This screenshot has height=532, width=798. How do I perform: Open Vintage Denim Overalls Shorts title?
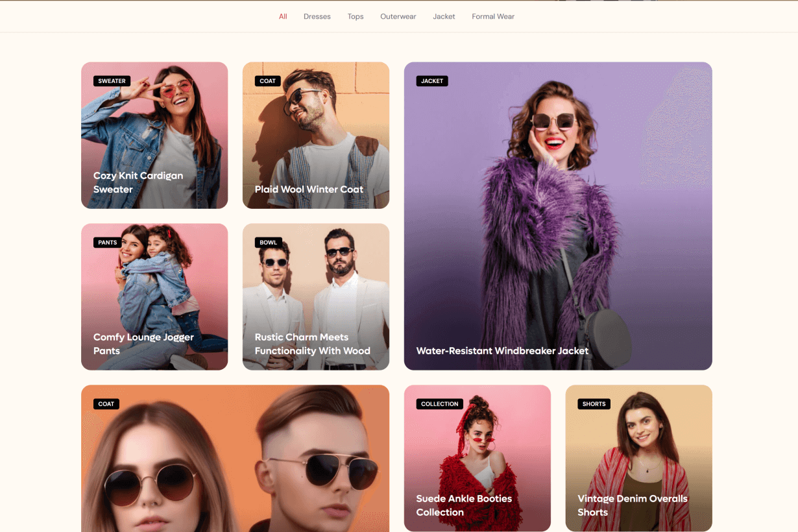pos(632,505)
